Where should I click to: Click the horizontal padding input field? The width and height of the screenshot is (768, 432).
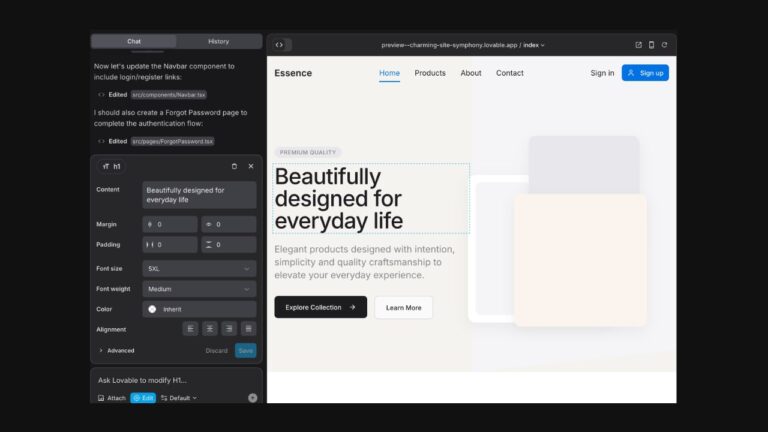[x=170, y=245]
